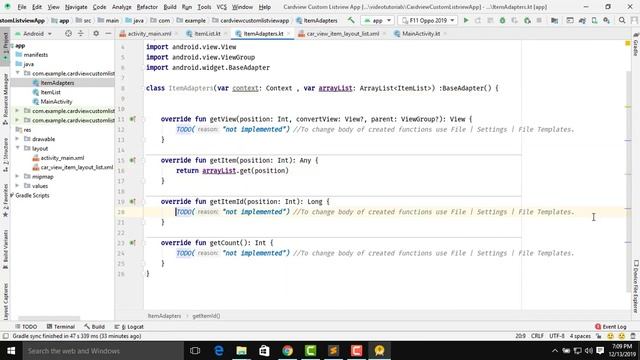This screenshot has height=360, width=640.
Task: Open the F11 Oppo 2019 device dropdown
Action: point(427,20)
